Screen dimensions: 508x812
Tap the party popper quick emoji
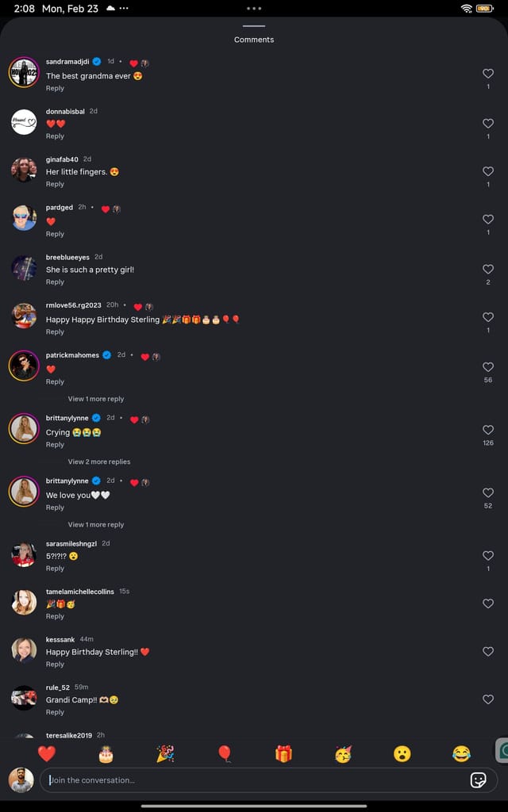[x=165, y=753]
